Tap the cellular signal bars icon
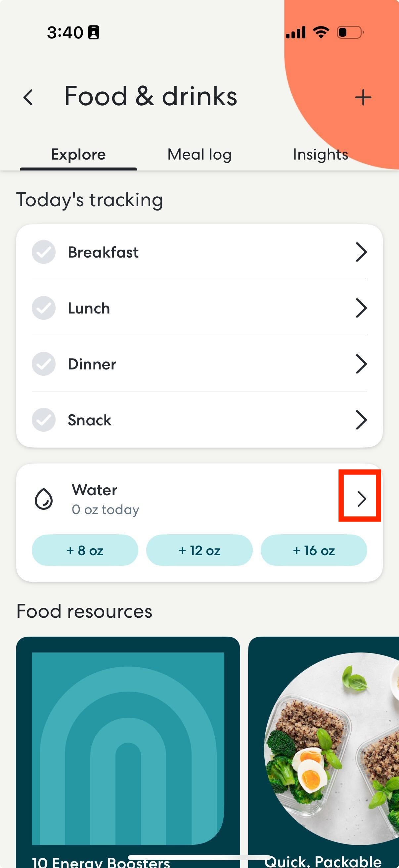Screen dimensions: 399x868 coord(296,33)
